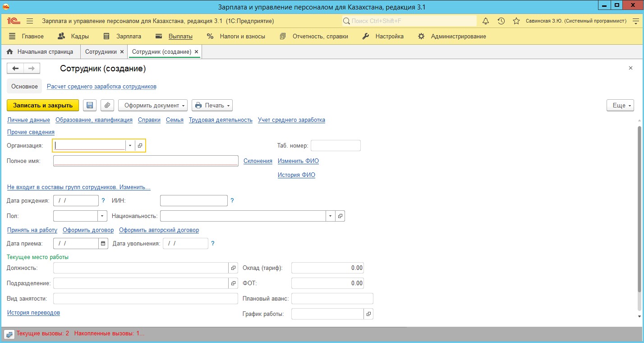Screen dimensions: 644x343
Task: Click help question mark beside ИИН field
Action: [232, 201]
